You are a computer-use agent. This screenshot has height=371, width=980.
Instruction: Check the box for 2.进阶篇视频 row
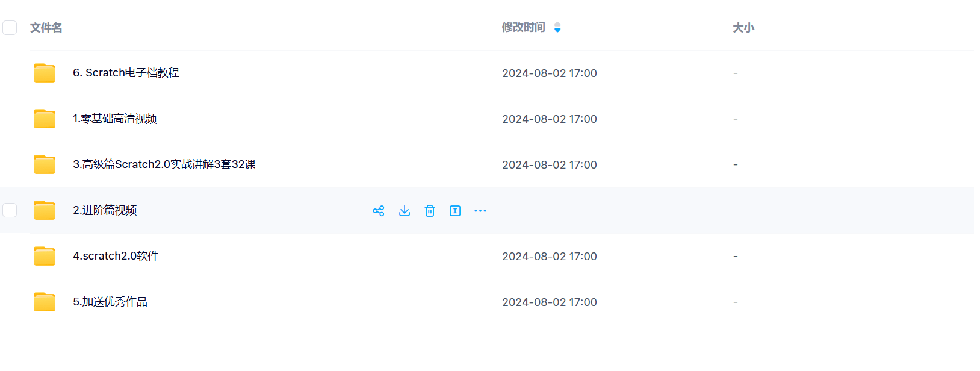click(10, 210)
